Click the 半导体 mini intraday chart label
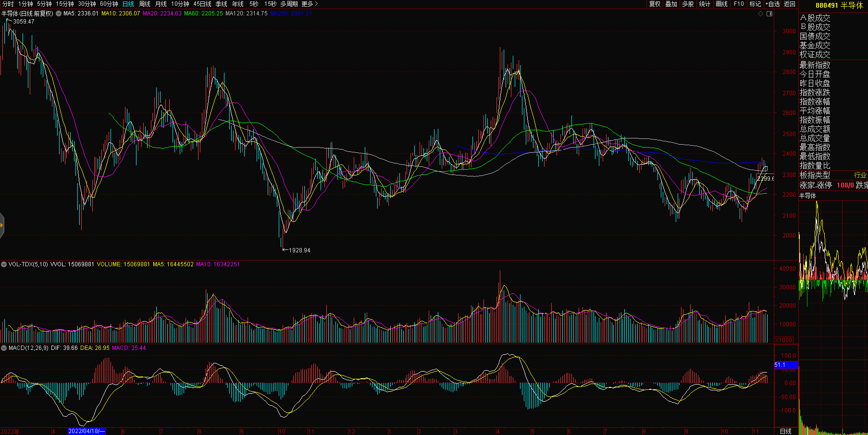Viewport: 868px width, 435px height. tap(808, 196)
